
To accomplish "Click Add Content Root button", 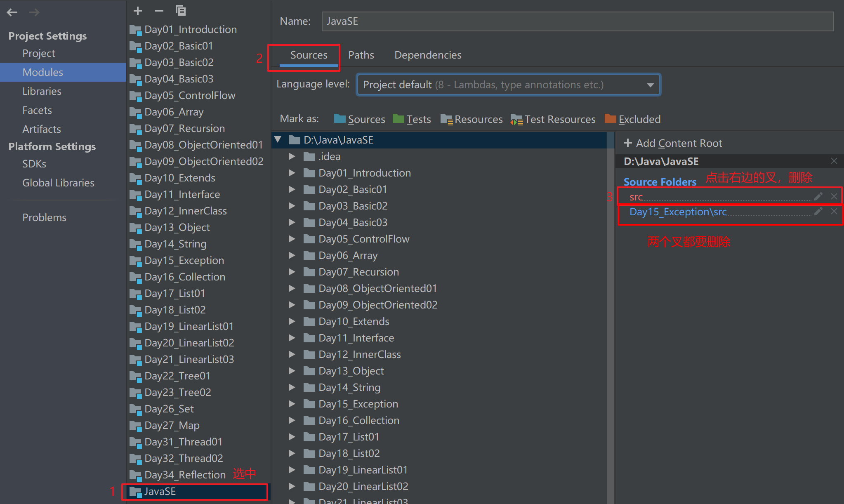I will (673, 143).
